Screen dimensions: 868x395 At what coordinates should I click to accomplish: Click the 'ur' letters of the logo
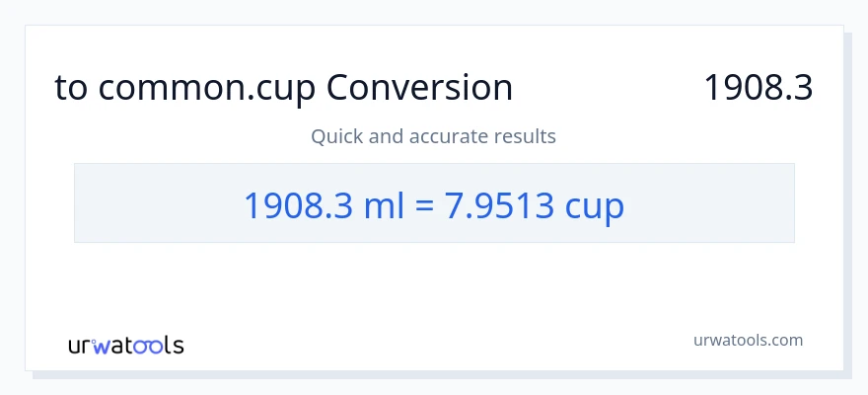[81, 346]
